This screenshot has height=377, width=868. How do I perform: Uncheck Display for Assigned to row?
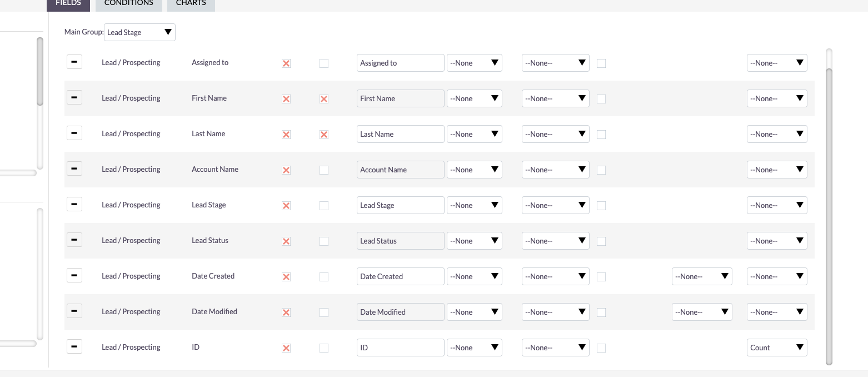(286, 63)
